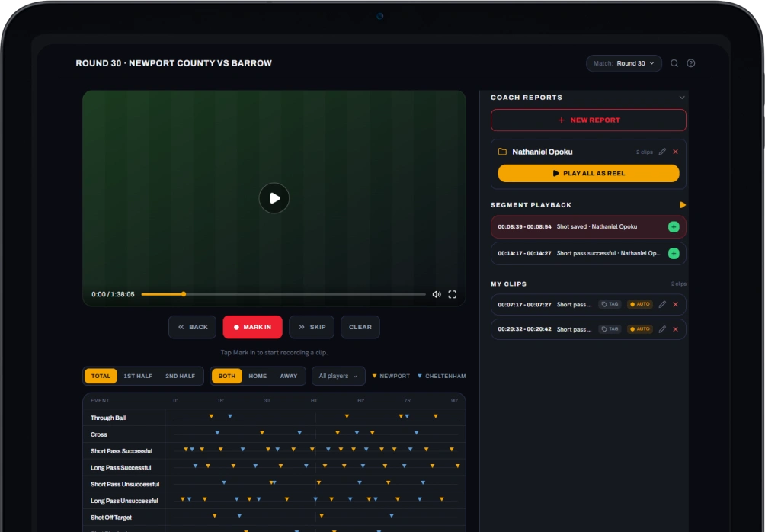Click Short Pass Successful row label
Viewport: 765px width, 532px height.
coord(121,451)
